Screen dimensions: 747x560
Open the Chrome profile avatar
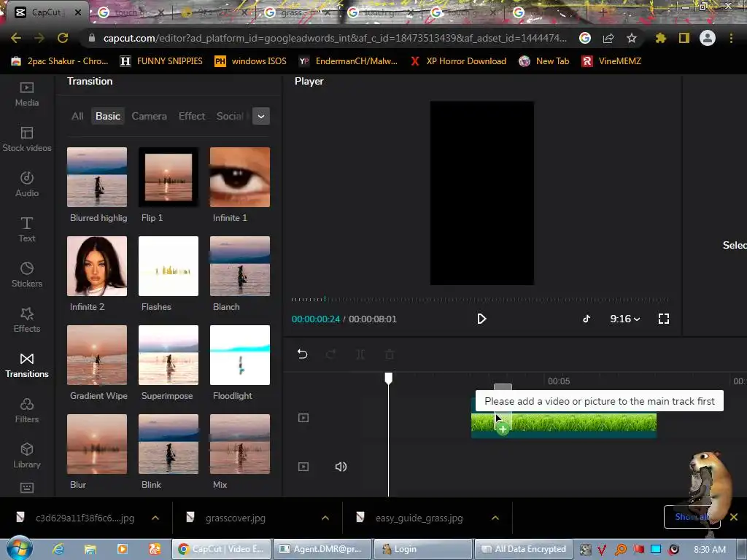pos(708,38)
